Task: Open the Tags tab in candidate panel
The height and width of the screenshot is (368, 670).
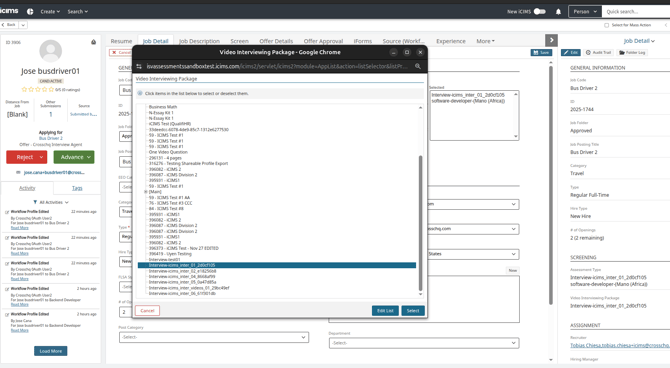Action: [77, 188]
